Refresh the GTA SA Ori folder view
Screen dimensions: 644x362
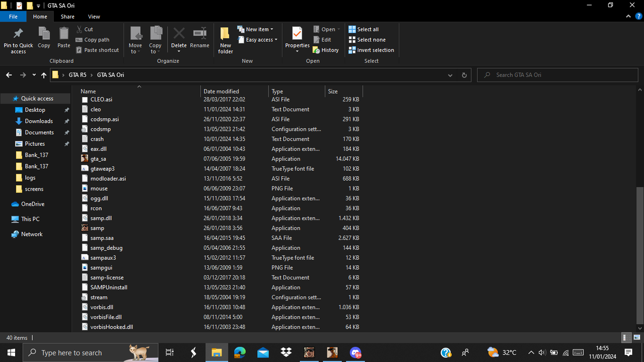(x=464, y=75)
